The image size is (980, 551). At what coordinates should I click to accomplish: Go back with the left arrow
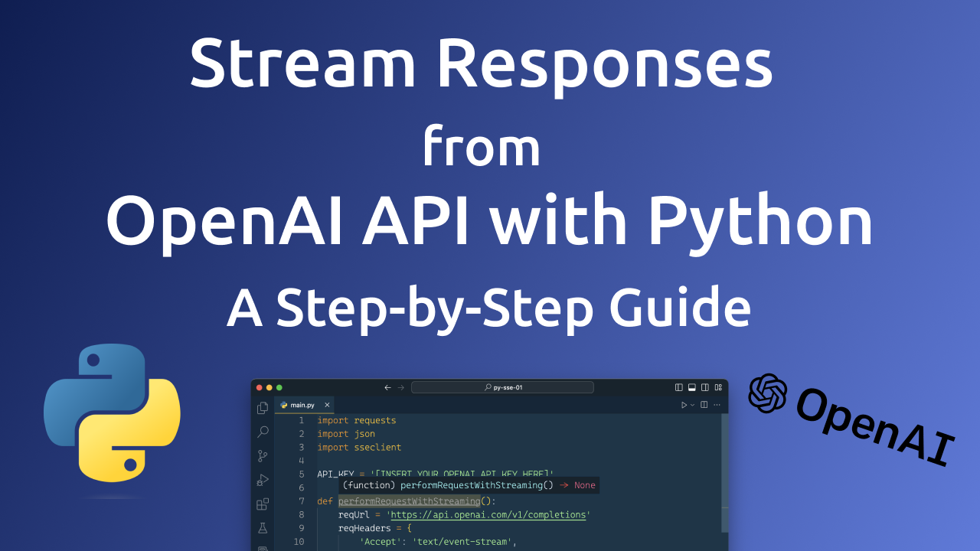click(x=388, y=387)
